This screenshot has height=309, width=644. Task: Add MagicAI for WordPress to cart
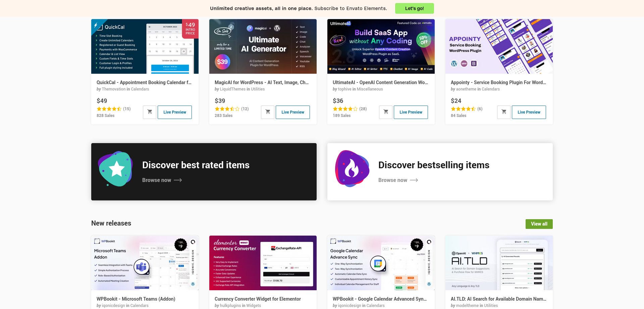[x=268, y=112]
